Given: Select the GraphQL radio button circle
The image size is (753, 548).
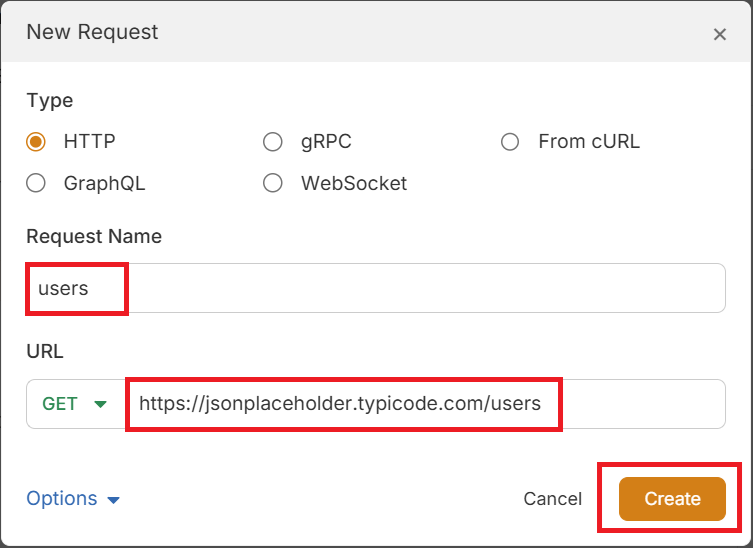Looking at the screenshot, I should 37,183.
